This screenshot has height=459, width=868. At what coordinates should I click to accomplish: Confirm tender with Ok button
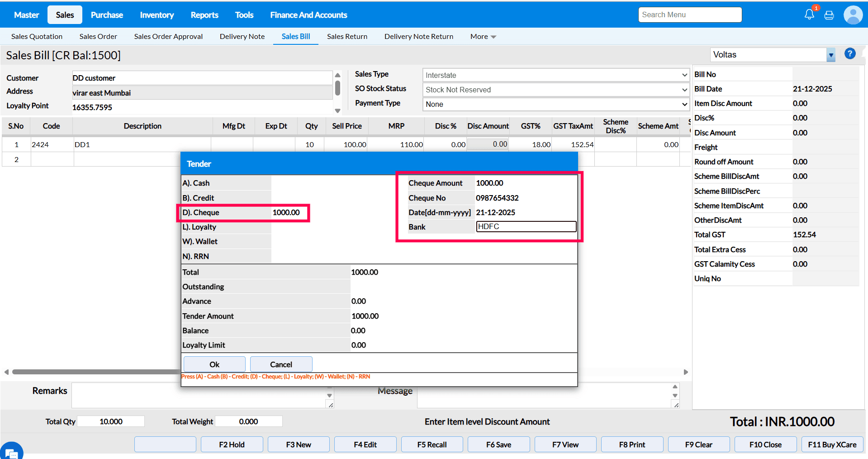pyautogui.click(x=214, y=364)
